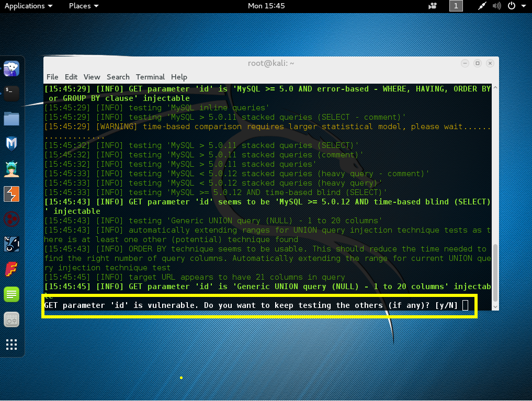
Task: Click the power icon in top bar
Action: point(512,6)
